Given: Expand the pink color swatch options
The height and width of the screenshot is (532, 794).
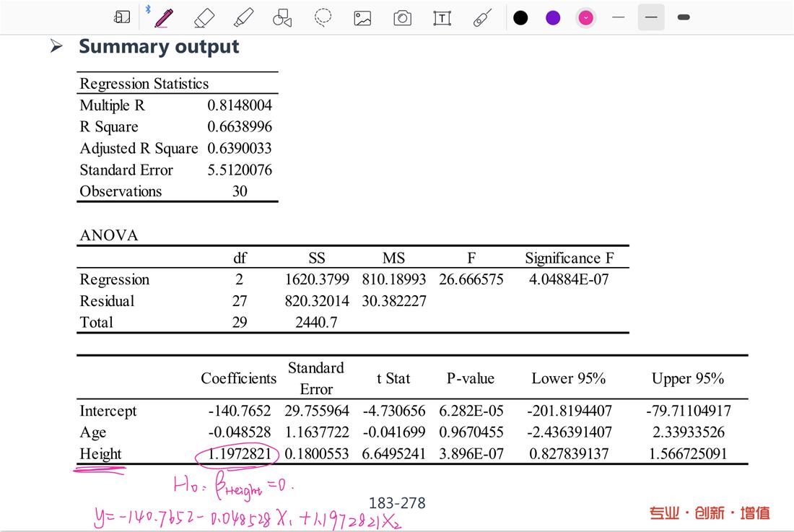Looking at the screenshot, I should click(x=586, y=17).
